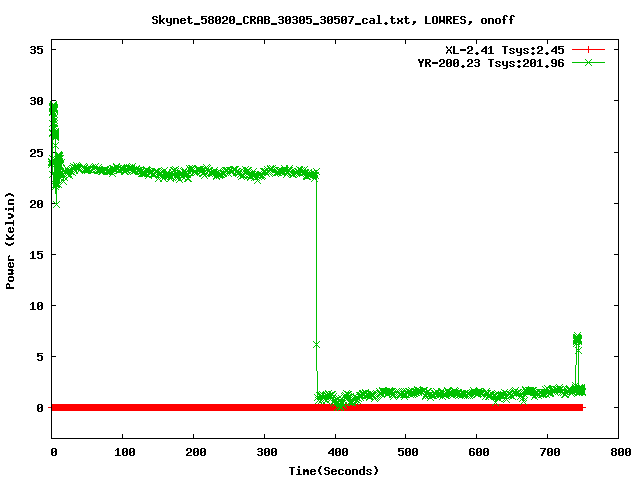Click the red legend line sample for XL
640x480 pixels.
(588, 50)
